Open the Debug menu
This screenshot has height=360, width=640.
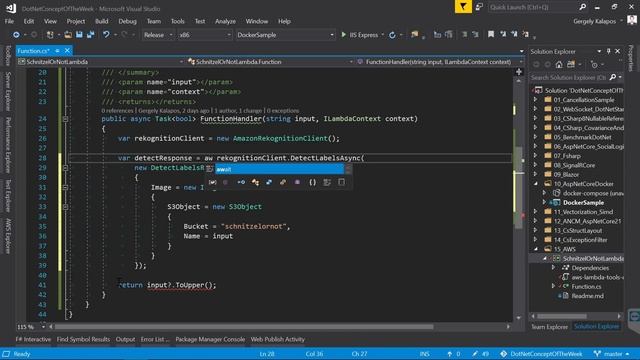[x=128, y=21]
